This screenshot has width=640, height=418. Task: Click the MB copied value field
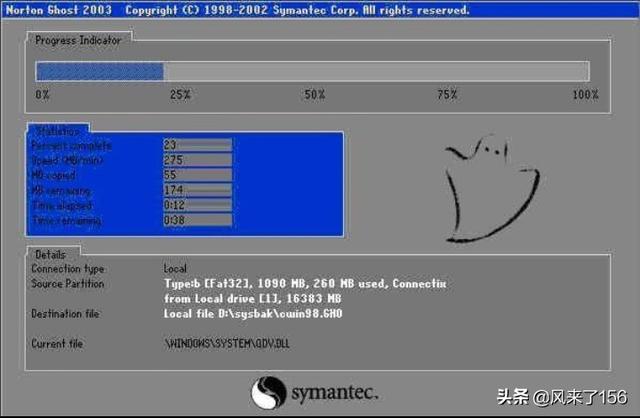pos(197,174)
